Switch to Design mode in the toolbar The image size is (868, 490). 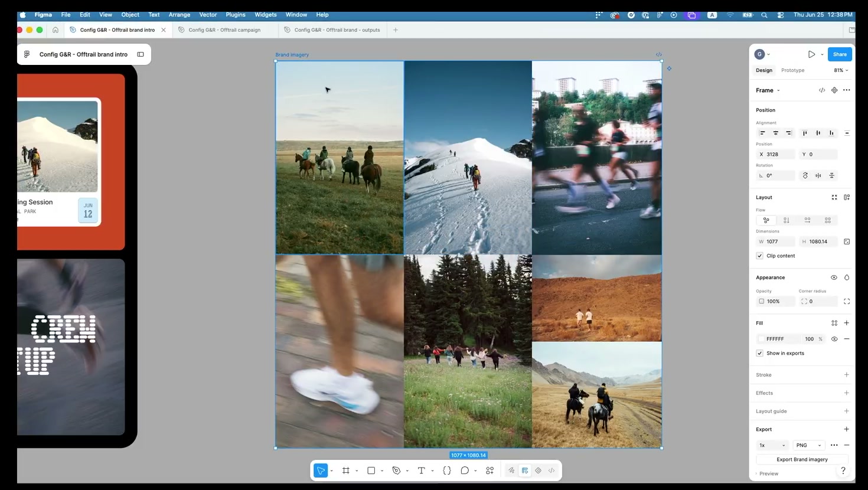[525, 471]
